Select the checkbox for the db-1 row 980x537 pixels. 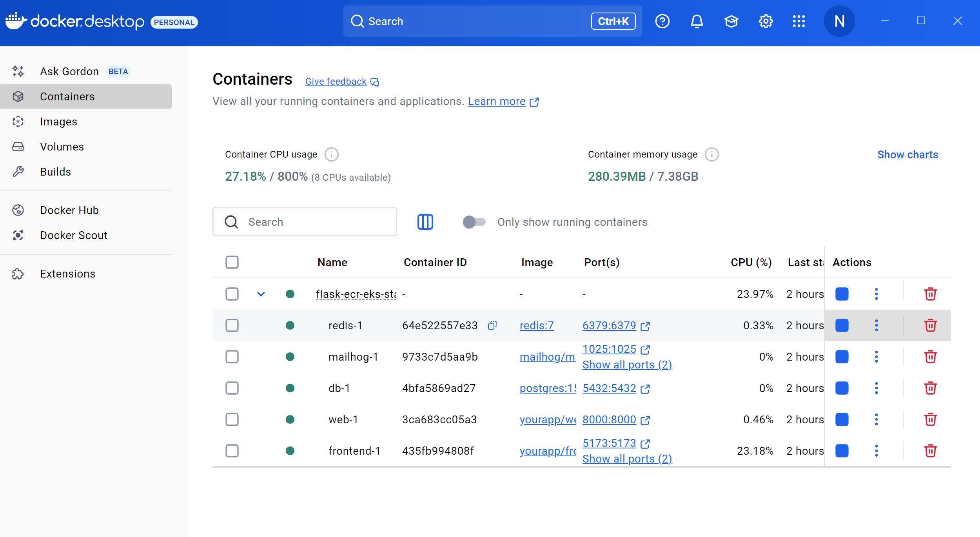pos(232,388)
